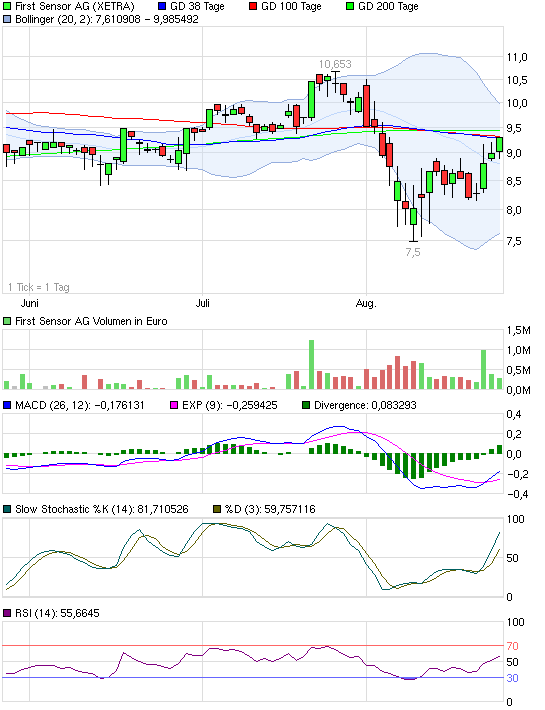The height and width of the screenshot is (710, 545).
Task: Click the 9,0 price axis value
Action: pos(515,154)
